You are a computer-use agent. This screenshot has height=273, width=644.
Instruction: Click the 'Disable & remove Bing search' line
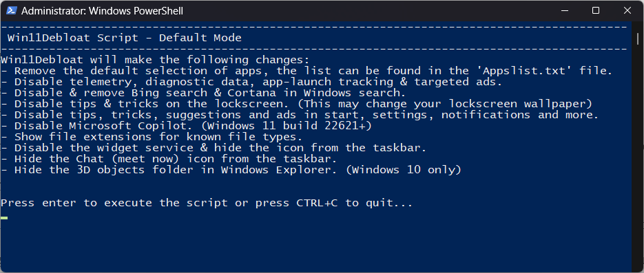[x=203, y=93]
